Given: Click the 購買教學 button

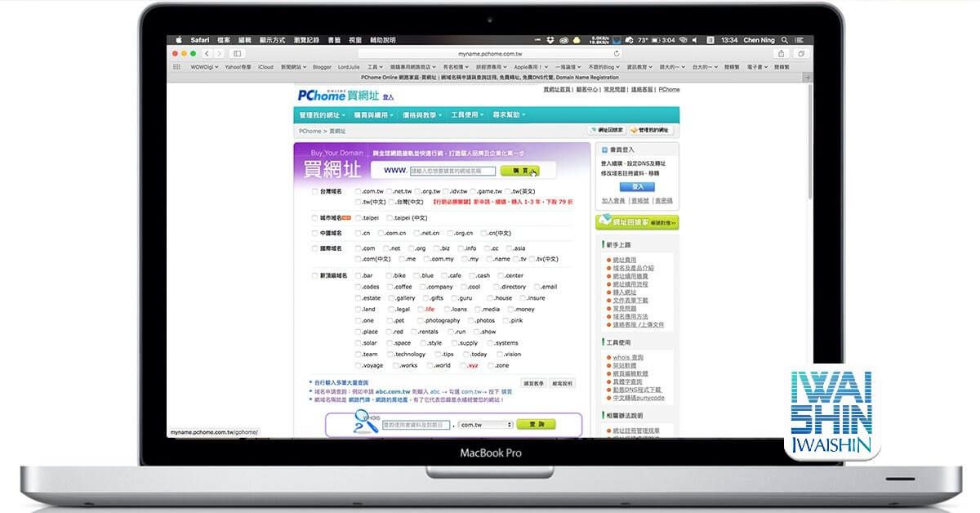Looking at the screenshot, I should [x=533, y=383].
